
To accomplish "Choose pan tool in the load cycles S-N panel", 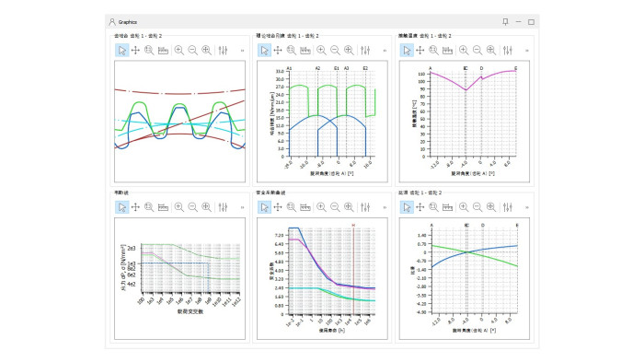I will (135, 207).
